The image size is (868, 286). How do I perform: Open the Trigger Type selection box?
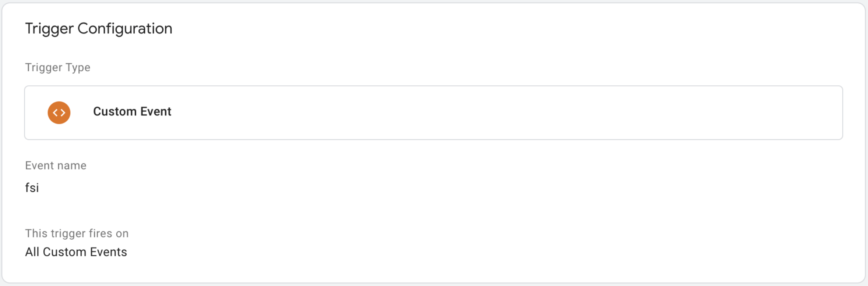pyautogui.click(x=434, y=112)
